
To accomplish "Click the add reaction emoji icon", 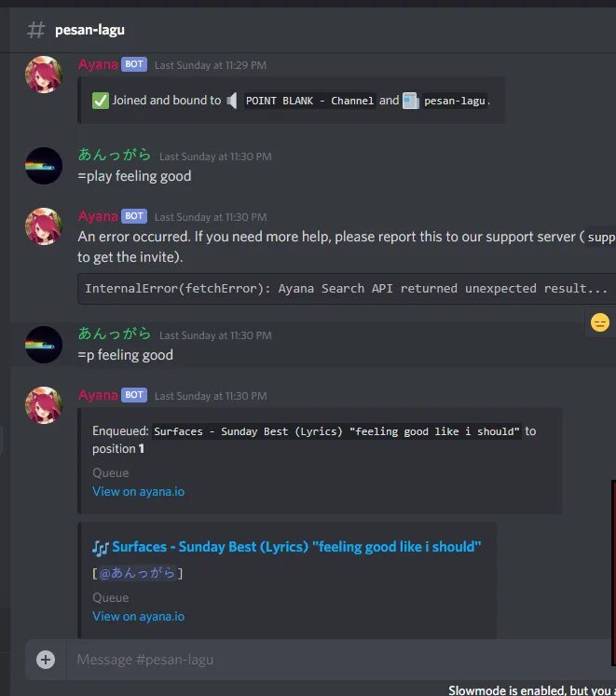I will coord(599,322).
